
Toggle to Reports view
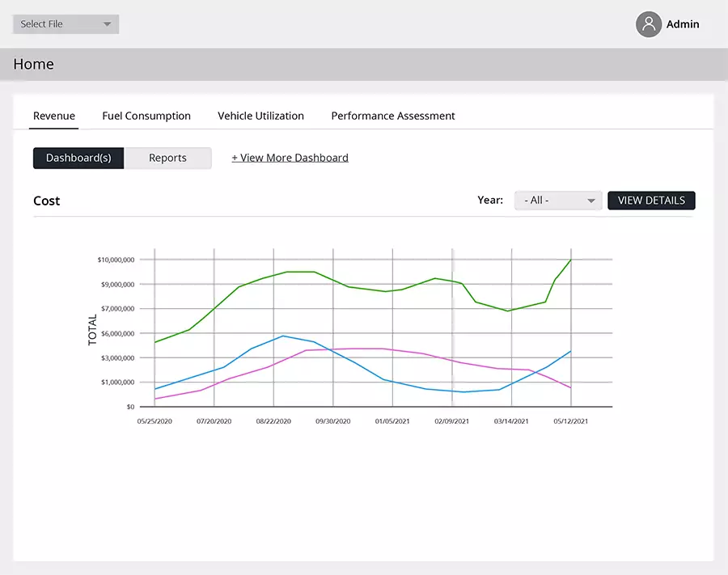pyautogui.click(x=167, y=158)
